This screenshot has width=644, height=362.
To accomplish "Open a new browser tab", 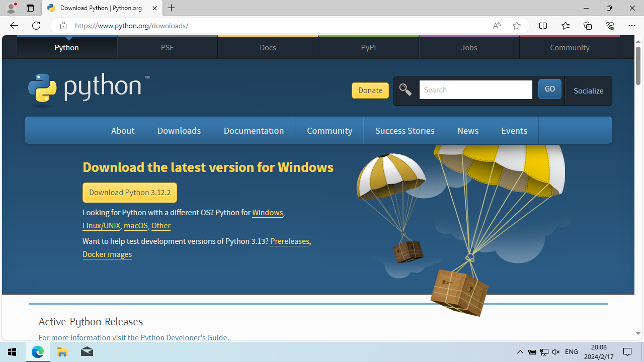I will pyautogui.click(x=172, y=8).
